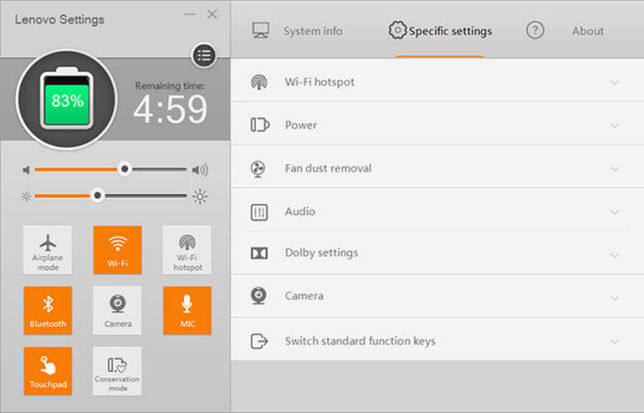Click the Dolby settings logo icon

tap(259, 253)
